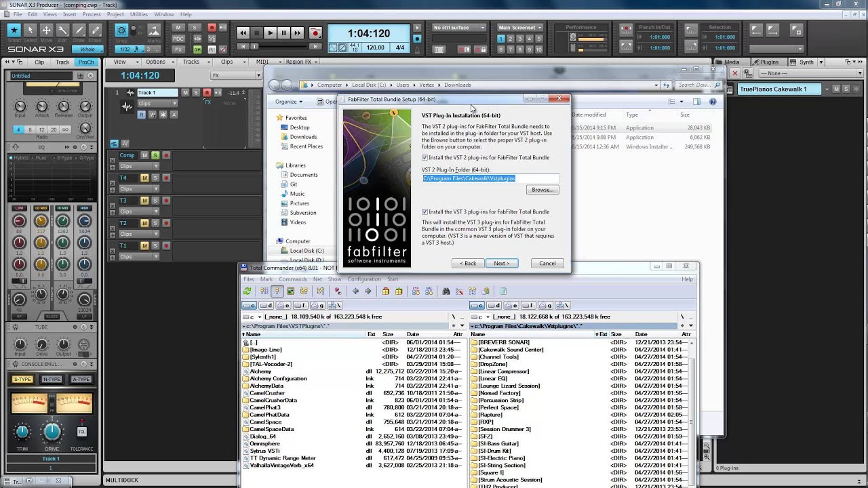Choose the Draw tool in SONAR
868x488 pixels.
pyautogui.click(x=79, y=30)
